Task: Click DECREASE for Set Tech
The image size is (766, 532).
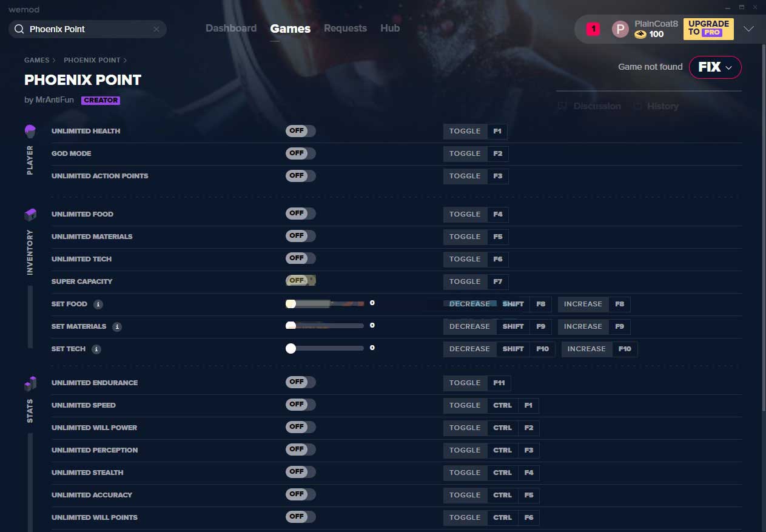Action: click(x=469, y=349)
